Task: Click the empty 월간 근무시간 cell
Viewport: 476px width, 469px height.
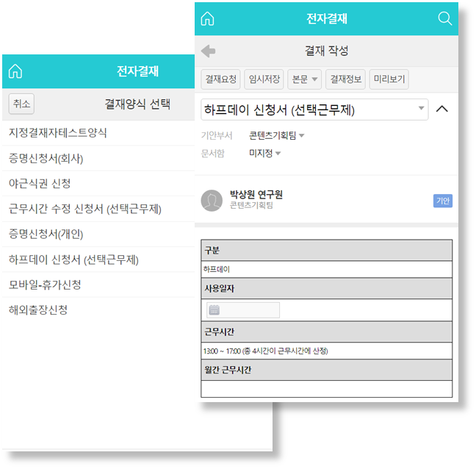Action: (x=327, y=389)
